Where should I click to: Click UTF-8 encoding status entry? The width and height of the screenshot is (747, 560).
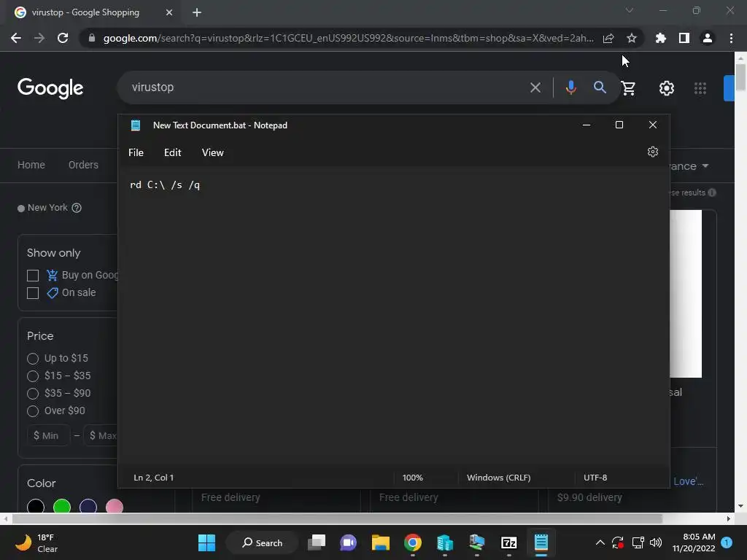pyautogui.click(x=595, y=477)
